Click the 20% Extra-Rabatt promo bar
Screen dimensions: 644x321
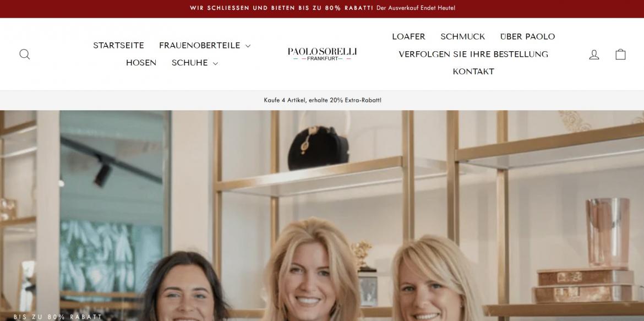(322, 100)
